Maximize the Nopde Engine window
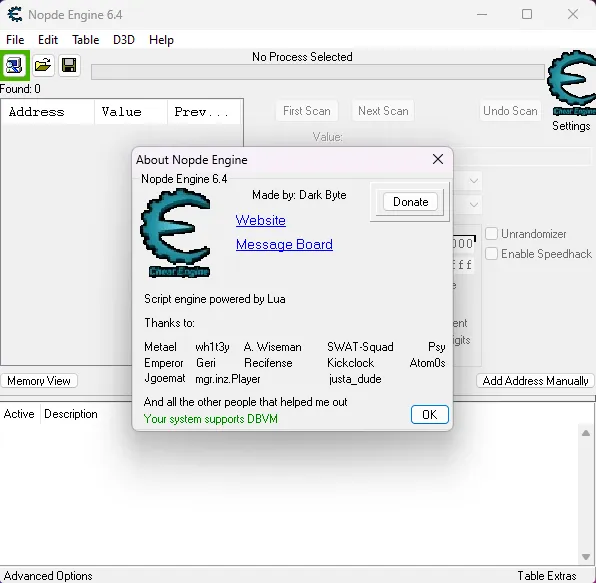This screenshot has width=596, height=583. pos(527,14)
